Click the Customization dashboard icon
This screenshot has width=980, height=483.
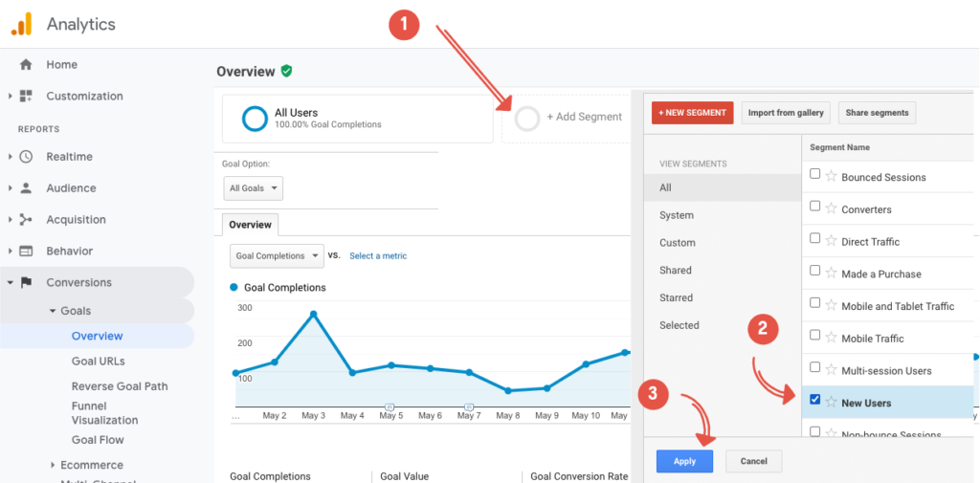[x=26, y=97]
